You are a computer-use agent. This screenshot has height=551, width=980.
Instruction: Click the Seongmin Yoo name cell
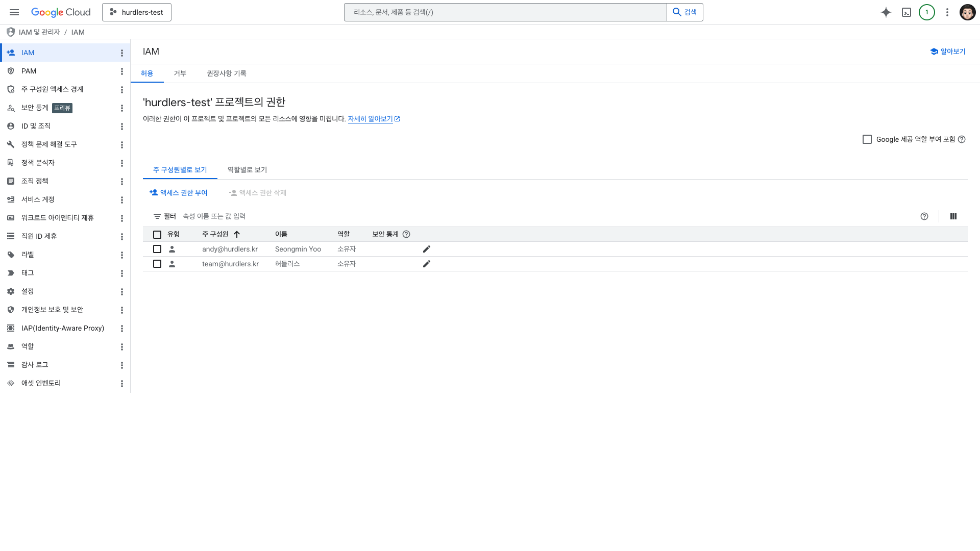(x=298, y=249)
